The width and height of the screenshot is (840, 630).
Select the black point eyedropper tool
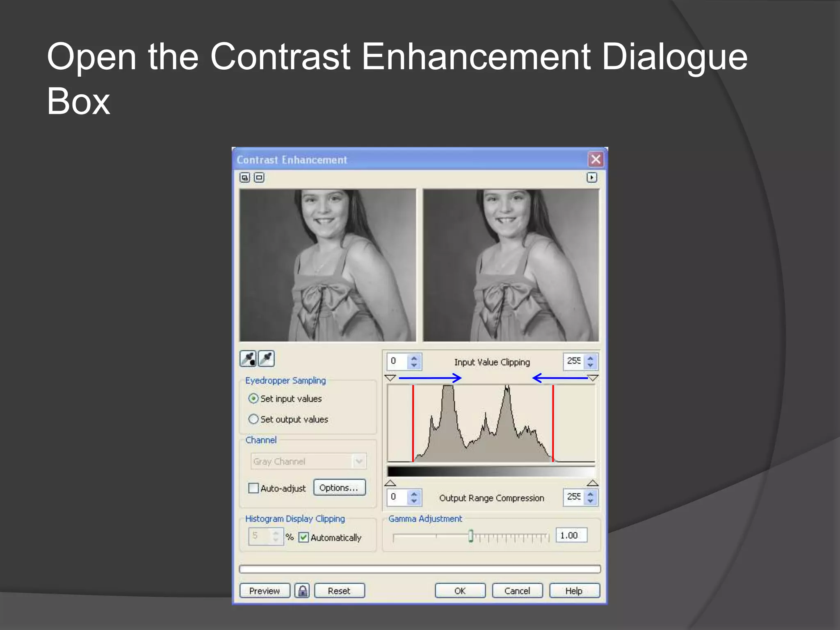point(248,358)
